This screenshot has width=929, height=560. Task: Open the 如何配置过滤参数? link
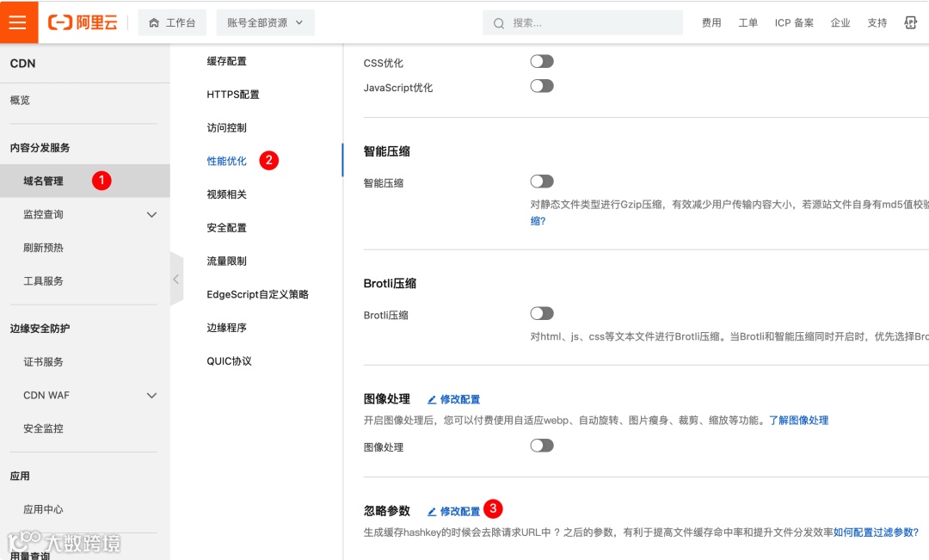876,532
